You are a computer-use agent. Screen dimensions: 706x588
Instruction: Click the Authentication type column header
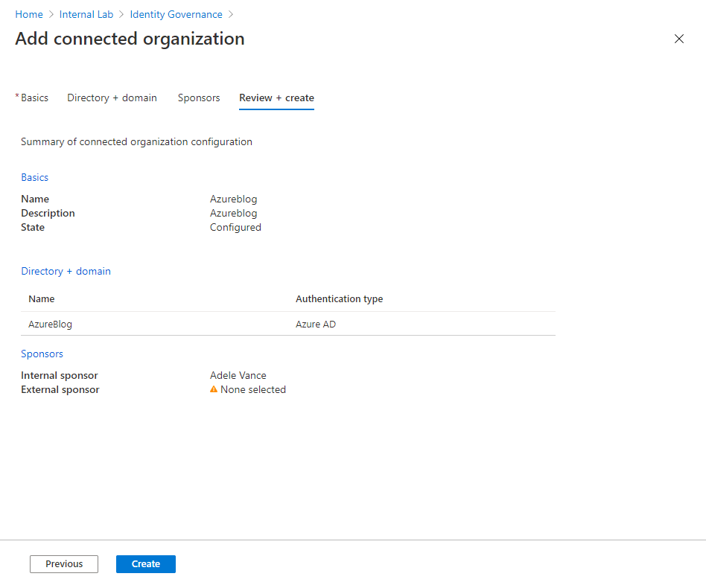(339, 298)
